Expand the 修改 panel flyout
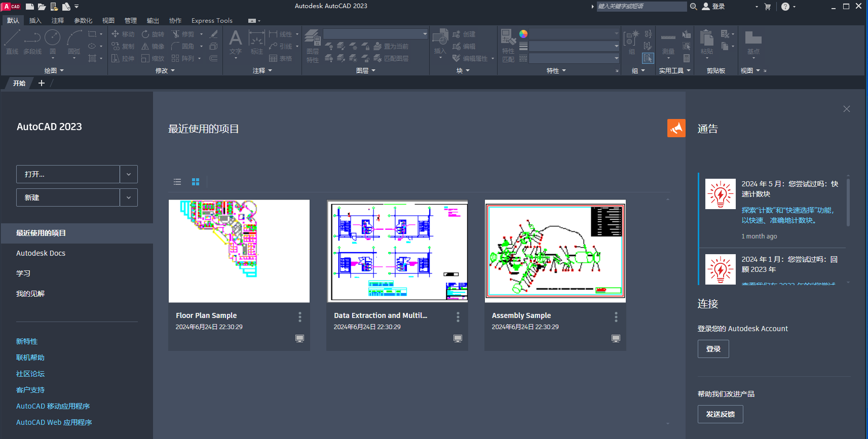The width and height of the screenshot is (868, 439). (165, 70)
